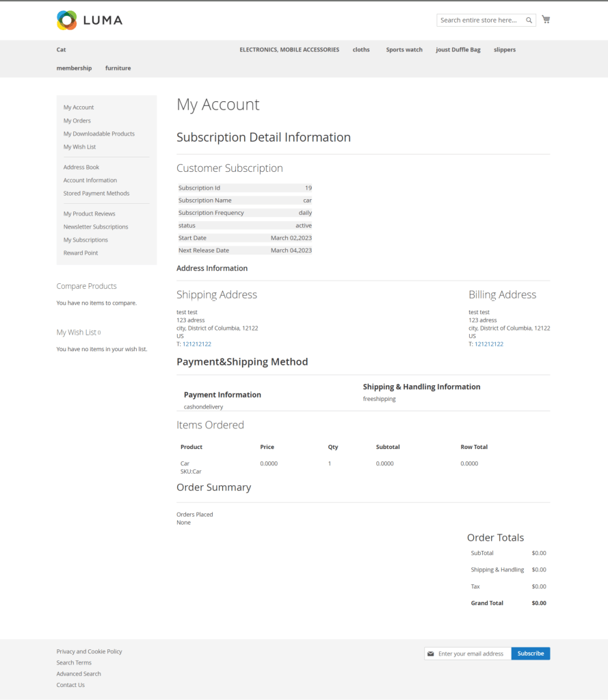This screenshot has height=700, width=608.
Task: Click the billing address phone number
Action: (488, 344)
